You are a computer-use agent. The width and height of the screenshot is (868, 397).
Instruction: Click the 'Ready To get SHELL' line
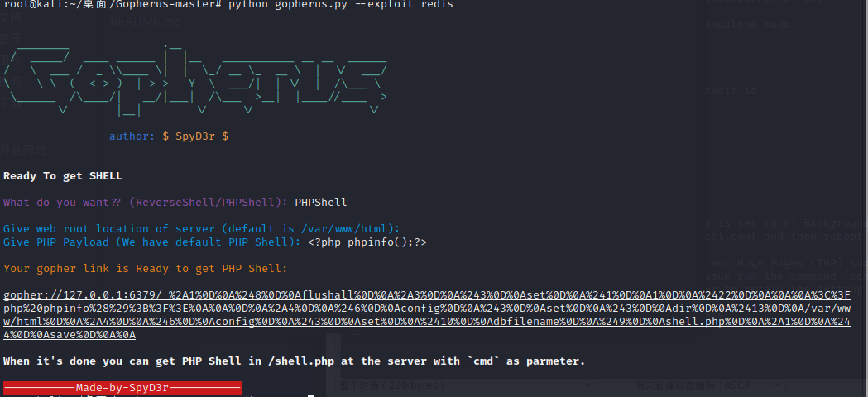[63, 176]
